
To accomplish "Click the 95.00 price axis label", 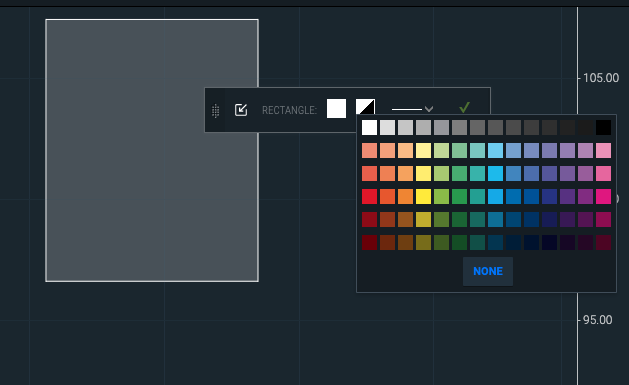I will point(597,320).
